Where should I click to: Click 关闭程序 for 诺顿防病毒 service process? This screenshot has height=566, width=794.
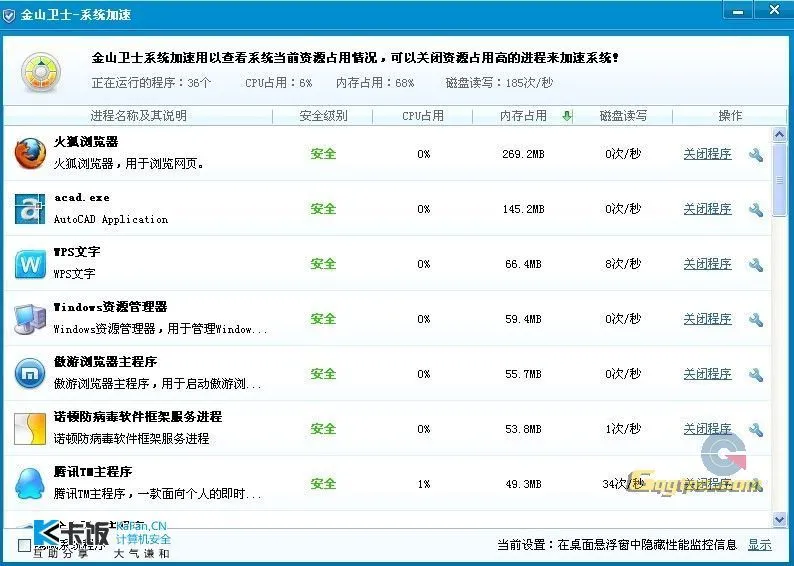click(707, 429)
